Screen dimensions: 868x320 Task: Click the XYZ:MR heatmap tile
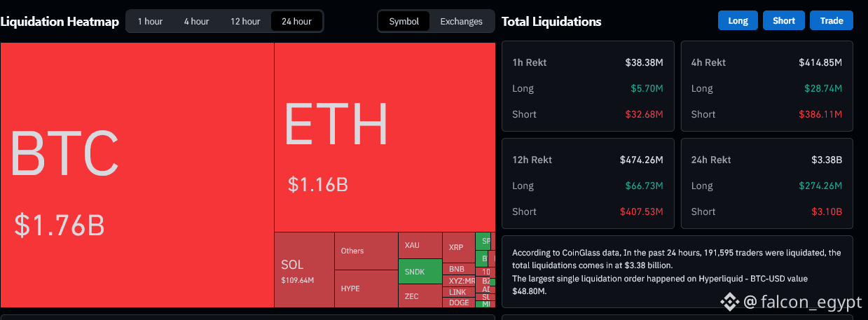point(458,281)
